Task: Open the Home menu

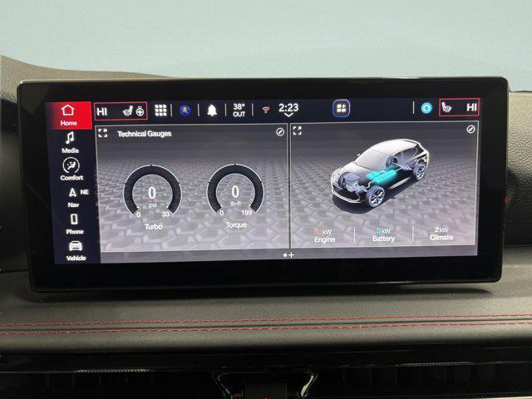Action: (68, 116)
